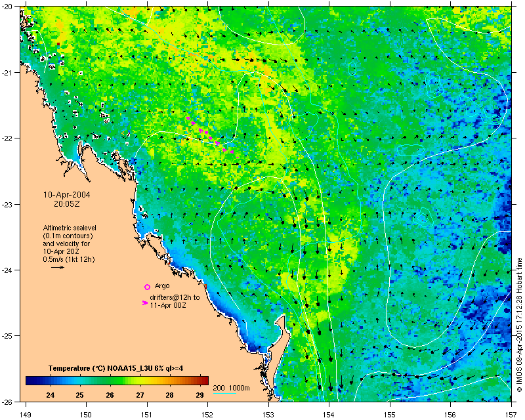525x420 pixels.
Task: Click the magenta drifter arrow legend marker
Action: pos(144,303)
